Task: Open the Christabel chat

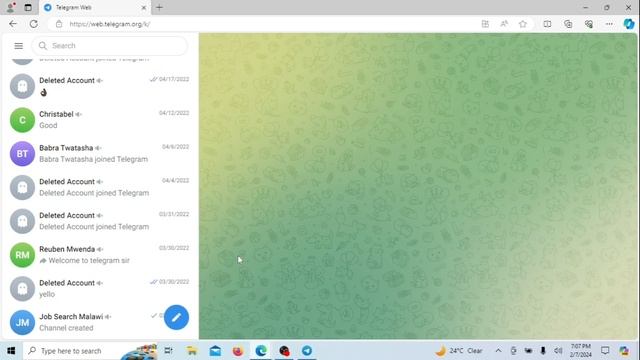Action: click(x=100, y=120)
